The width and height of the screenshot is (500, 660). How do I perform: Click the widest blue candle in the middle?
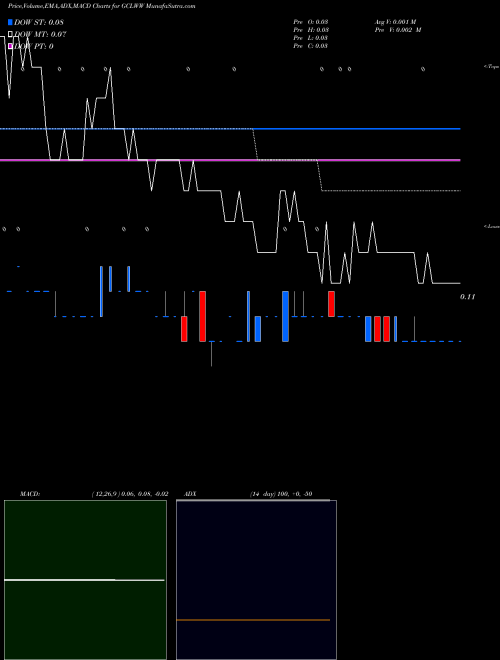pos(285,316)
